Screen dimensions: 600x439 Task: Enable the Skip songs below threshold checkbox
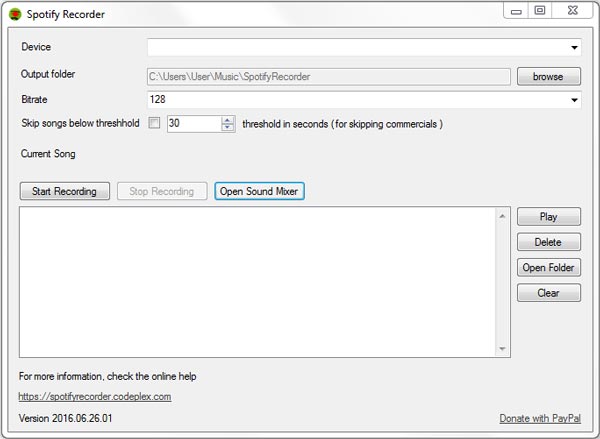154,123
